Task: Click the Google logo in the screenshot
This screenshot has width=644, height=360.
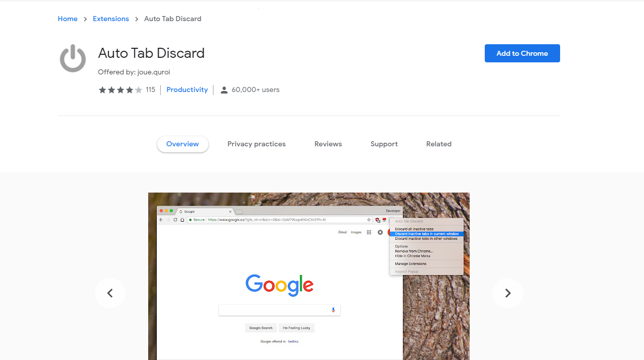Action: 279,285
